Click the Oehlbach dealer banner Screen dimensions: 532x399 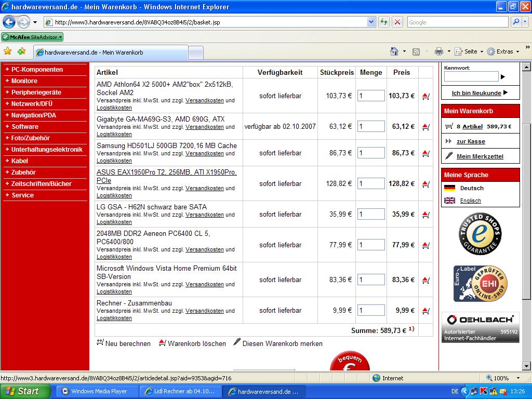pyautogui.click(x=480, y=327)
